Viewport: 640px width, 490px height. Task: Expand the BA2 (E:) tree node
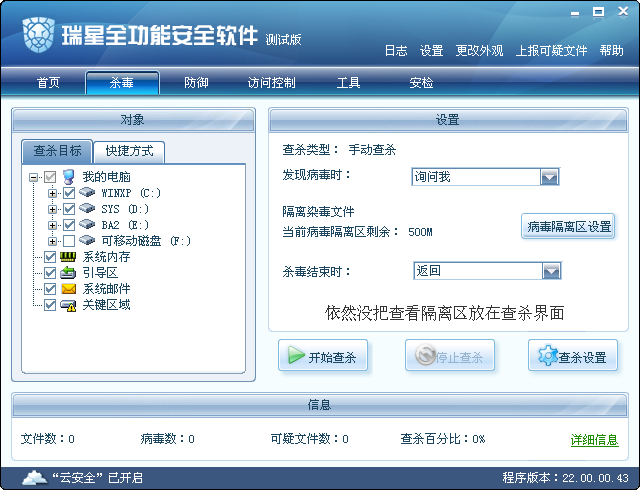point(52,225)
